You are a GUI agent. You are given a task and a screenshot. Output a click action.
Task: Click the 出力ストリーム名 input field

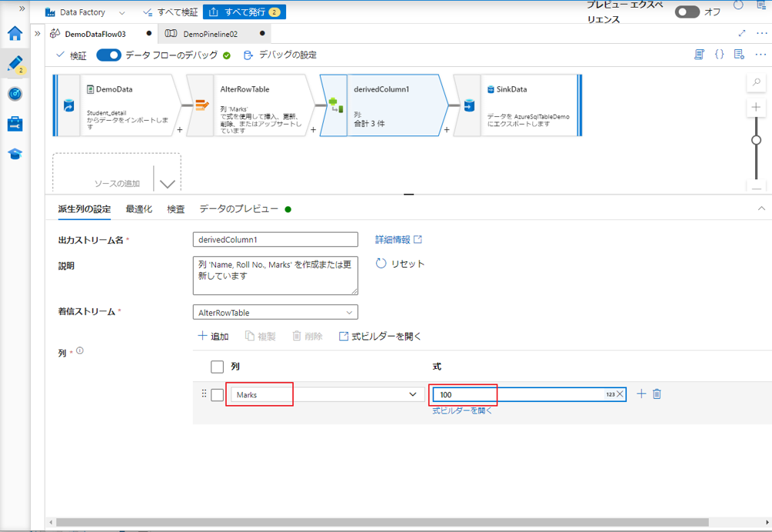point(275,240)
